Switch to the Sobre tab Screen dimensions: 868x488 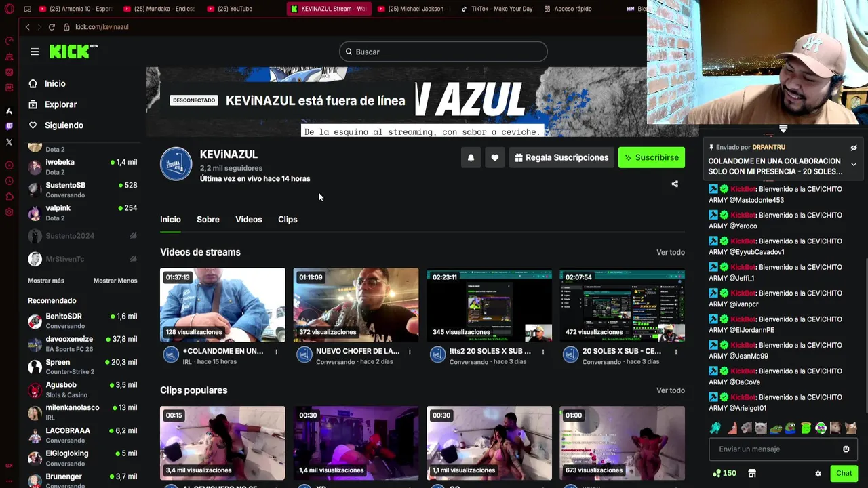tap(208, 220)
